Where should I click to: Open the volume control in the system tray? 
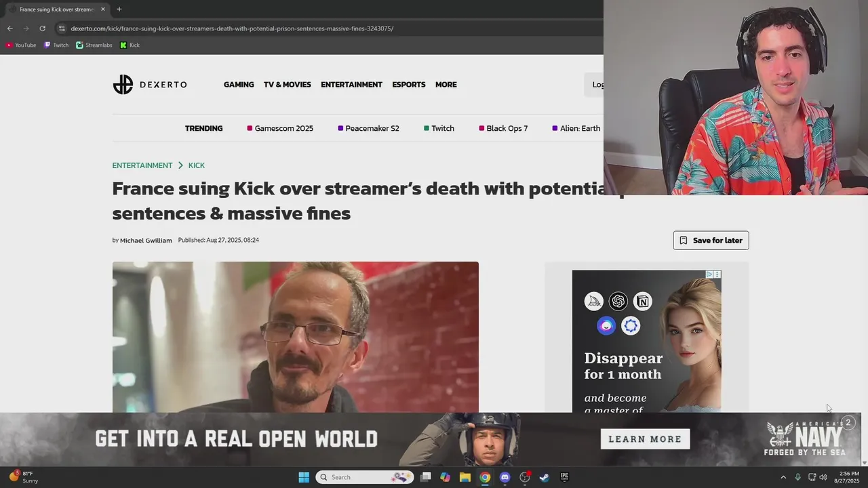click(x=823, y=477)
